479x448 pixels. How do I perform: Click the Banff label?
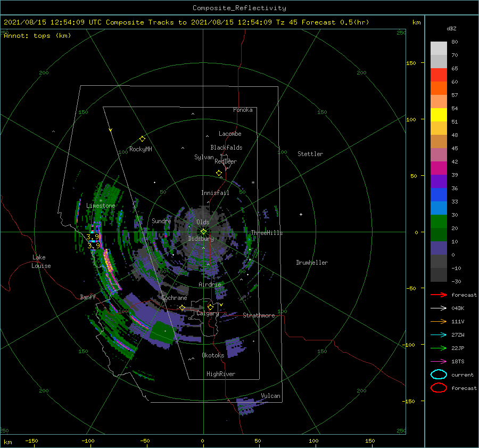(88, 297)
